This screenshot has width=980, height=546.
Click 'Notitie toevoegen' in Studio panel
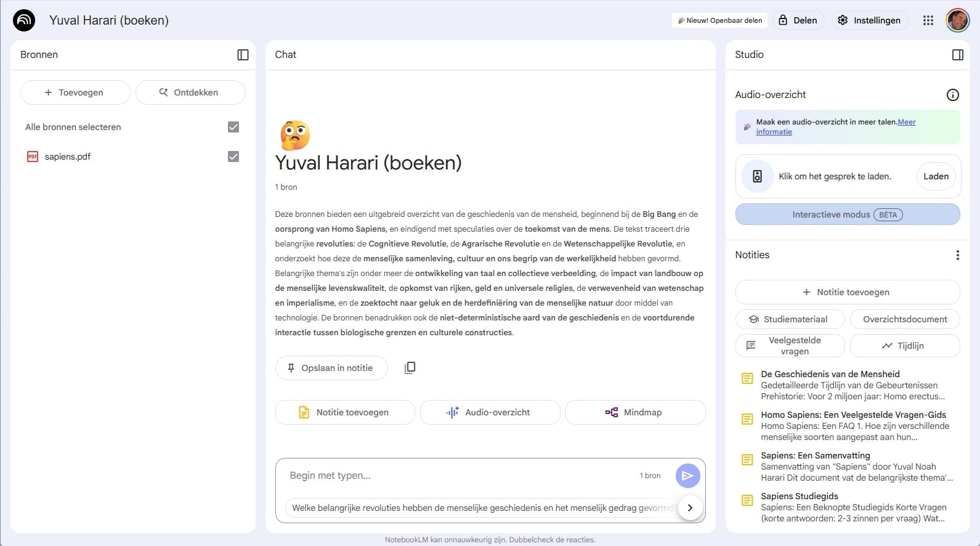tap(848, 292)
